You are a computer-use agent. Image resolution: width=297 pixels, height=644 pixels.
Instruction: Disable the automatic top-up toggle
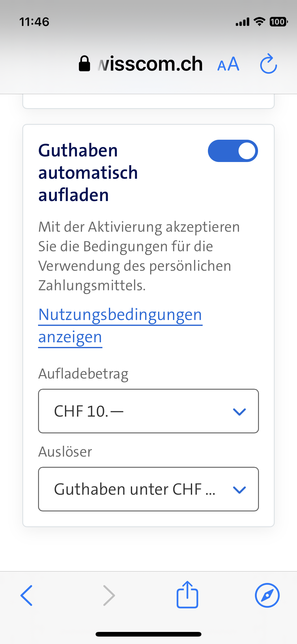click(x=233, y=151)
